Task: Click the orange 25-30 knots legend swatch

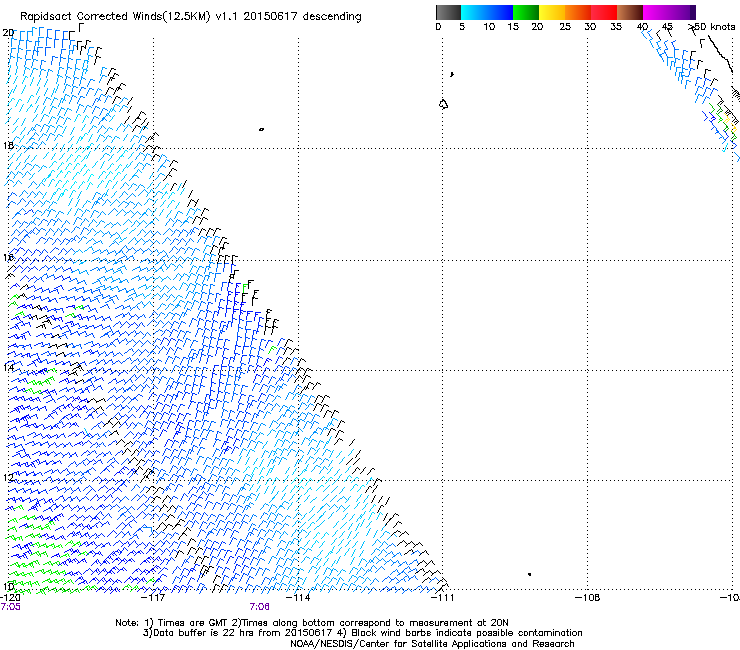Action: pyautogui.click(x=578, y=12)
